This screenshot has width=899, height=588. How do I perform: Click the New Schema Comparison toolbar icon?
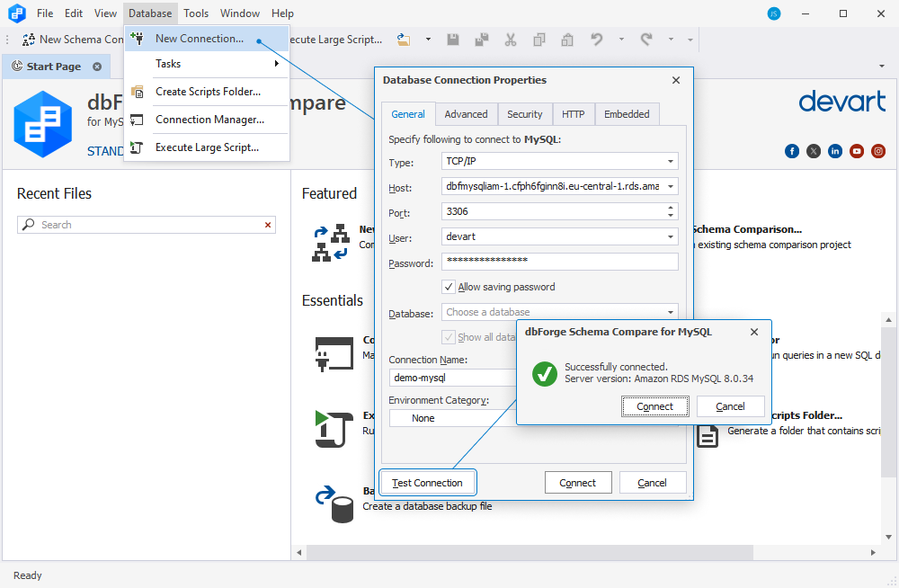pyautogui.click(x=28, y=40)
